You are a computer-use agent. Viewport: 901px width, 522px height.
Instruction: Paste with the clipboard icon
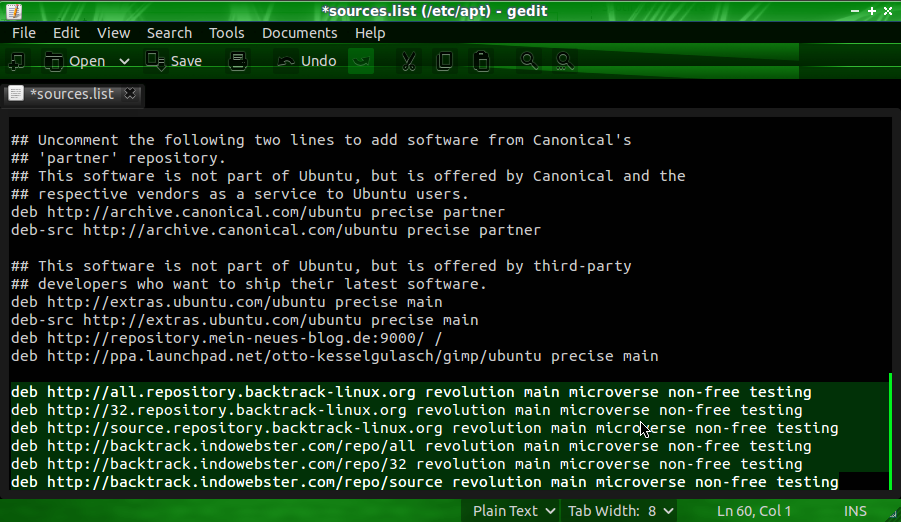point(482,61)
